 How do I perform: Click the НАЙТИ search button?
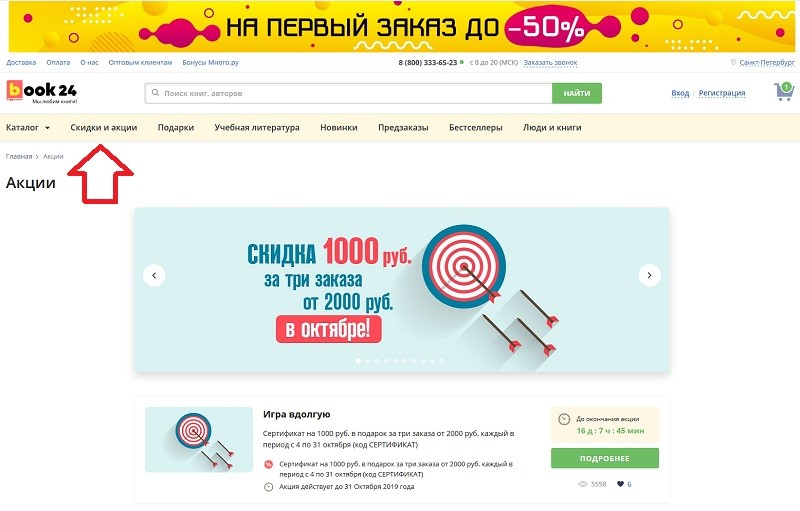(x=577, y=93)
